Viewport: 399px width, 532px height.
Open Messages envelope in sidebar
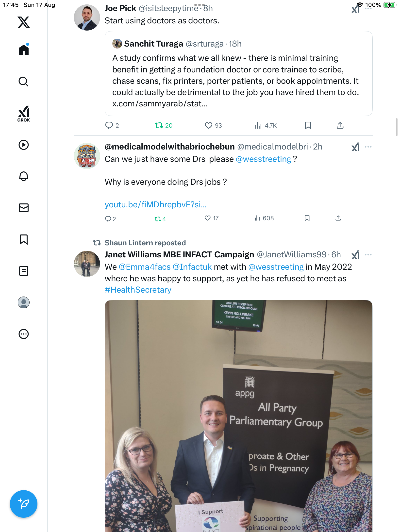[x=24, y=208]
